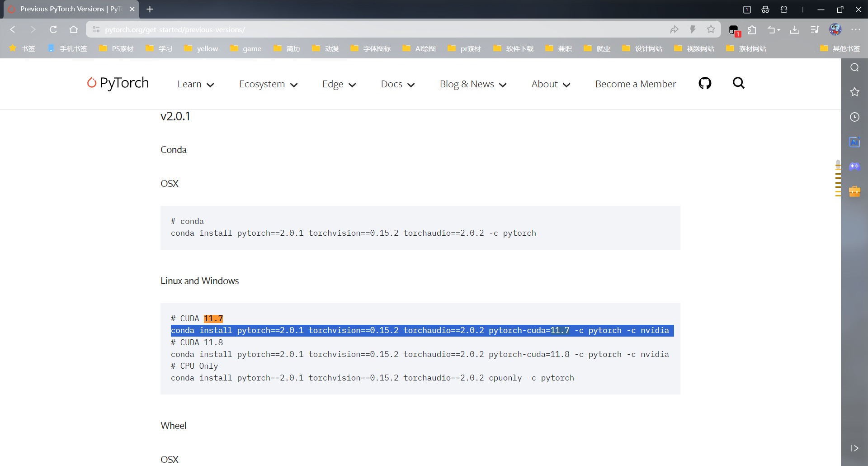Click the lightning speed-mode icon
This screenshot has height=466, width=868.
[693, 29]
